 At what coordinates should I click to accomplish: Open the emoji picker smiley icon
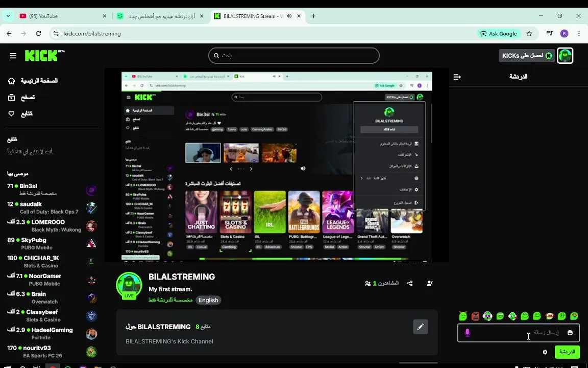tap(570, 333)
